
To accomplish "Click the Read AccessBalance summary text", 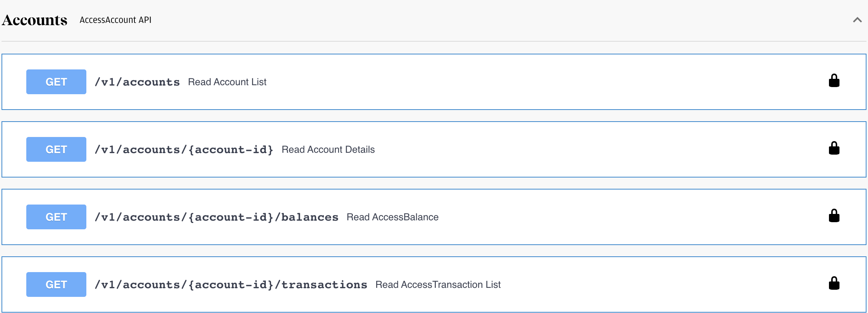I will [392, 217].
